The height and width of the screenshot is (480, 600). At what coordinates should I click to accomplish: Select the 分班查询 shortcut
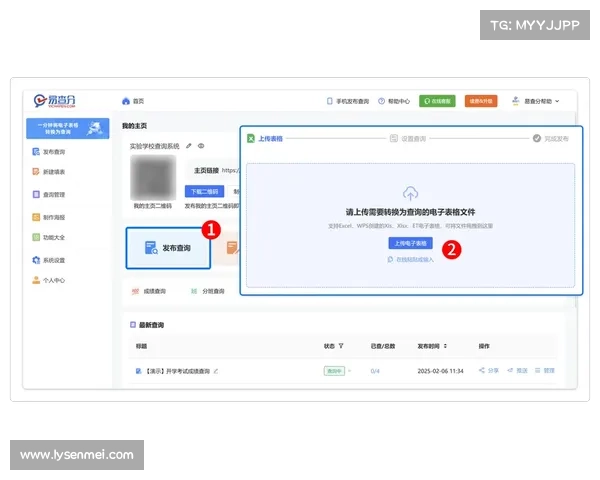208,291
